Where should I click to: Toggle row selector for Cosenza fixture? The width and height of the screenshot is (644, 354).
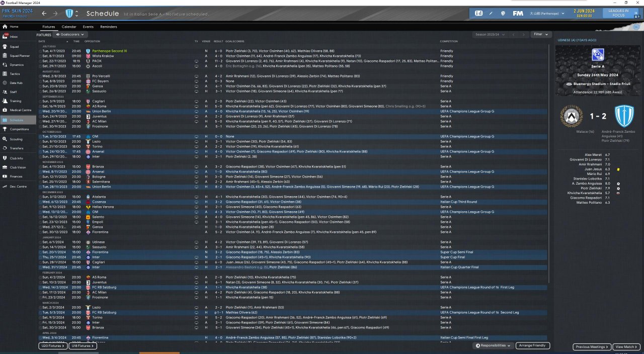(x=40, y=202)
